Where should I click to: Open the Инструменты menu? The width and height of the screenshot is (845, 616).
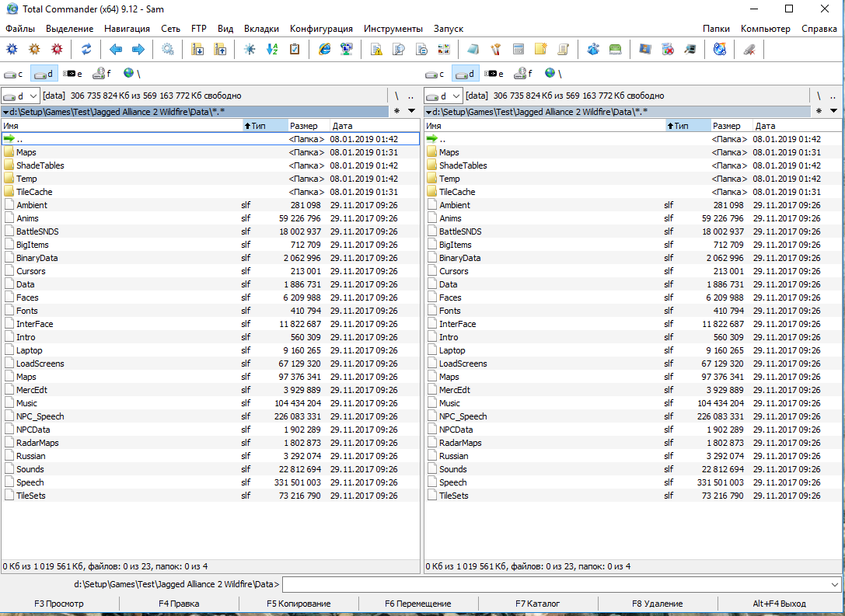(393, 29)
